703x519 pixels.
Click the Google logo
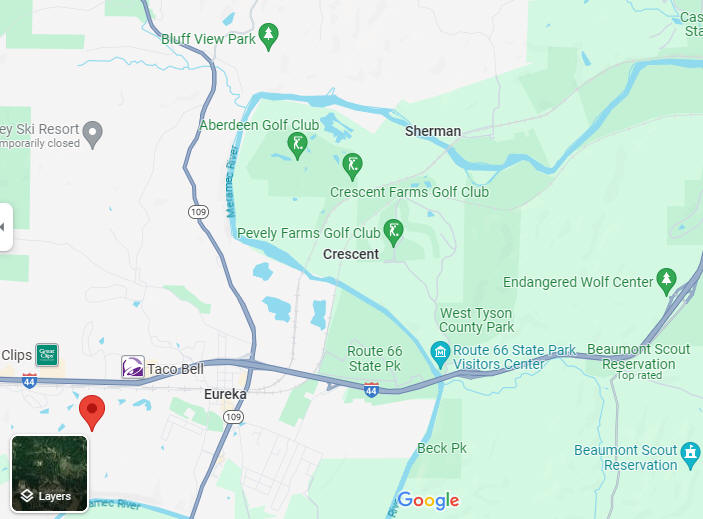(x=428, y=500)
